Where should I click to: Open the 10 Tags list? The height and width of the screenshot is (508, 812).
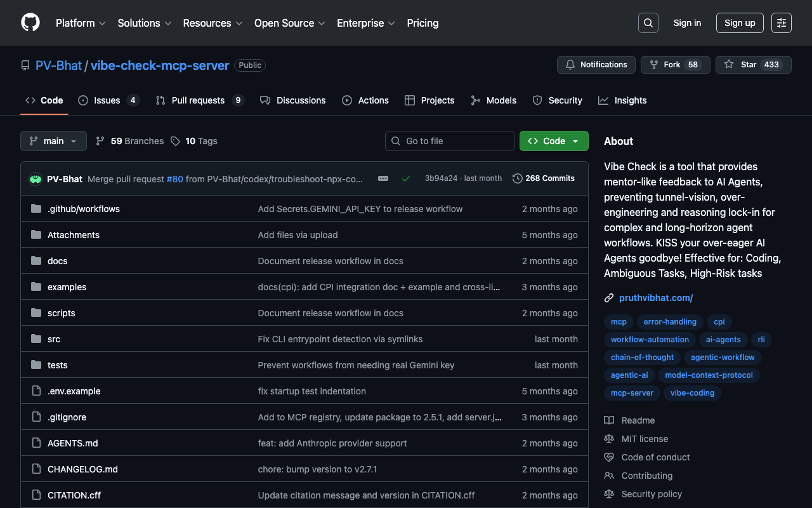point(194,141)
